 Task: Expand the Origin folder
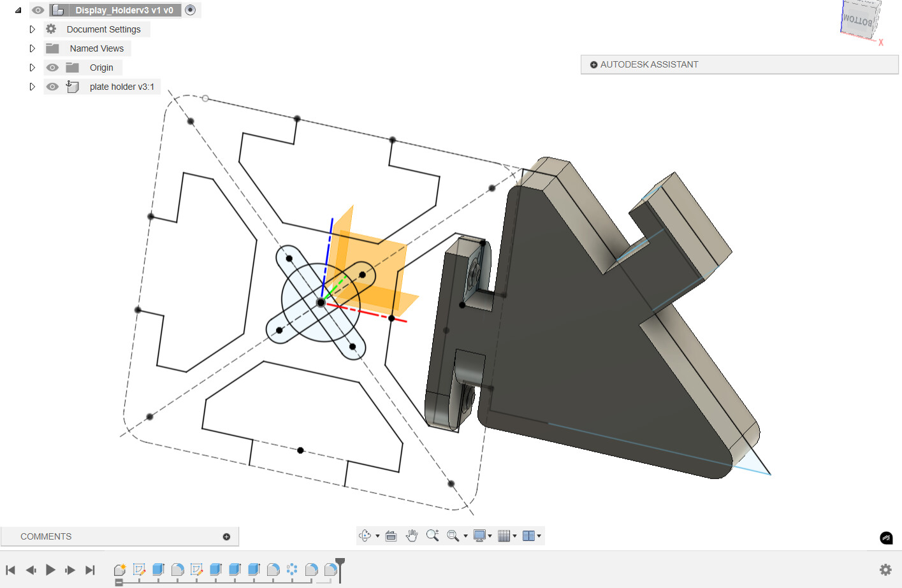(32, 68)
